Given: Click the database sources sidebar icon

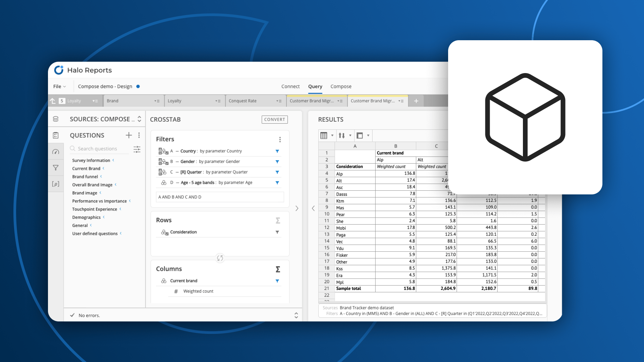Looking at the screenshot, I should (56, 119).
